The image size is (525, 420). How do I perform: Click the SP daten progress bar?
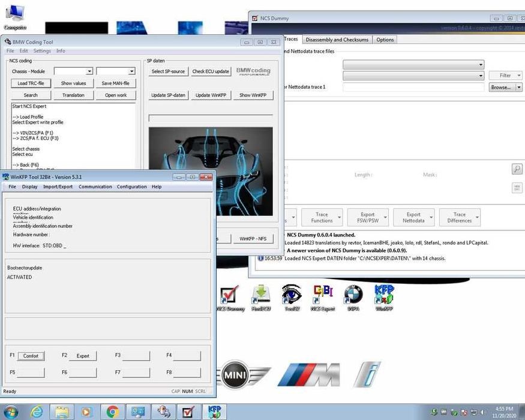point(211,118)
